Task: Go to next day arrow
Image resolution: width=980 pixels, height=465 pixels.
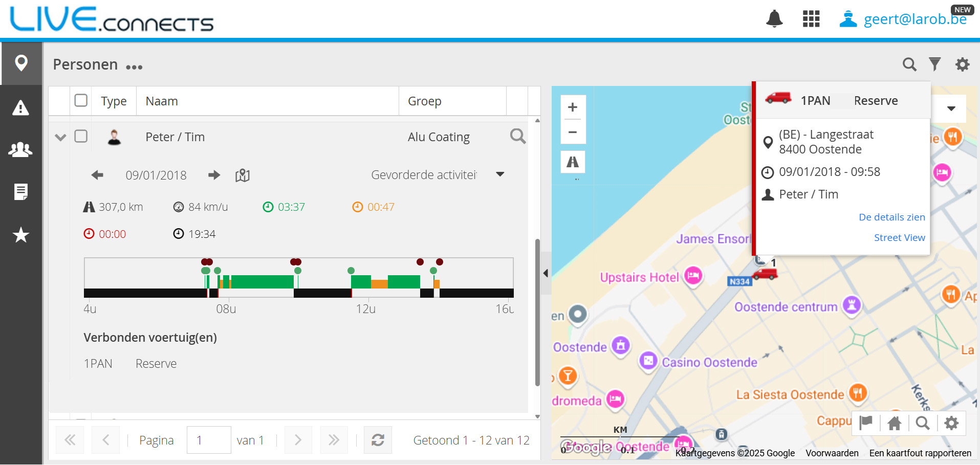Action: (x=214, y=175)
